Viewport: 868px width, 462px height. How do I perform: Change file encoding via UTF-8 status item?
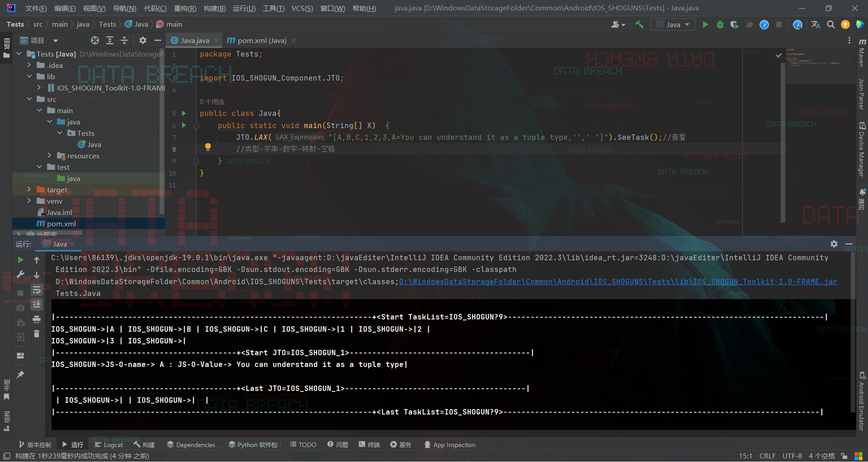(x=792, y=456)
